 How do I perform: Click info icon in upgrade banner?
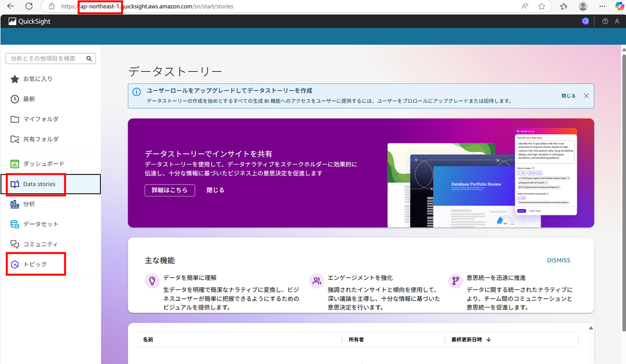137,92
